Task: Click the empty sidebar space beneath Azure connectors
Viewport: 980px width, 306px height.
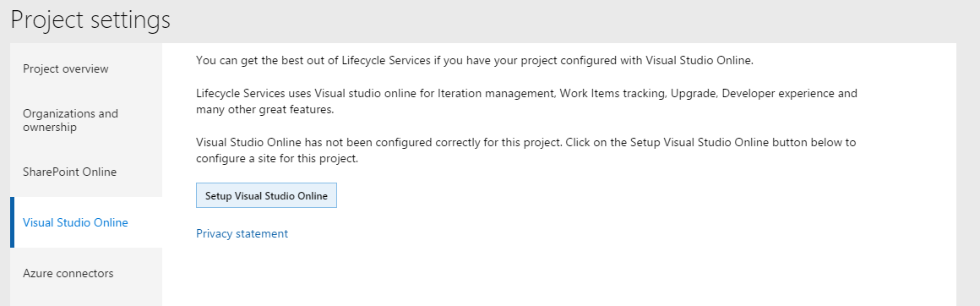Action: [86, 303]
